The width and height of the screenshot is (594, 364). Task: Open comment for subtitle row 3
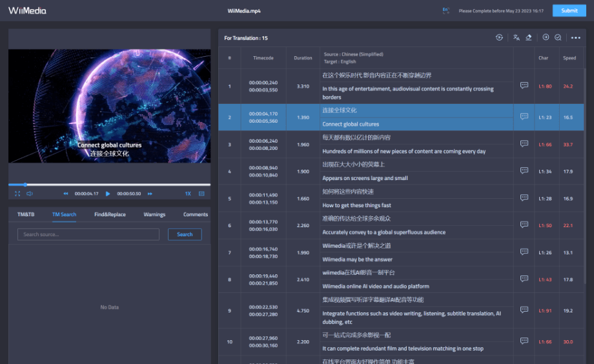click(524, 143)
